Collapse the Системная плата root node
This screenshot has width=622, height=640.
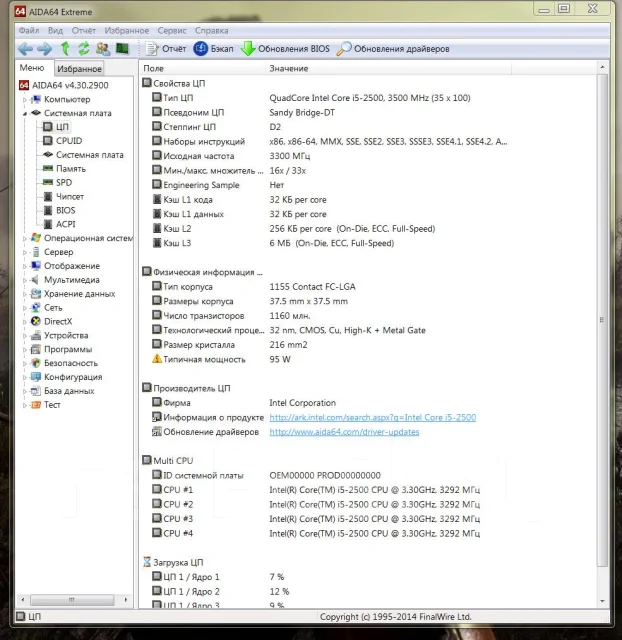click(x=24, y=113)
